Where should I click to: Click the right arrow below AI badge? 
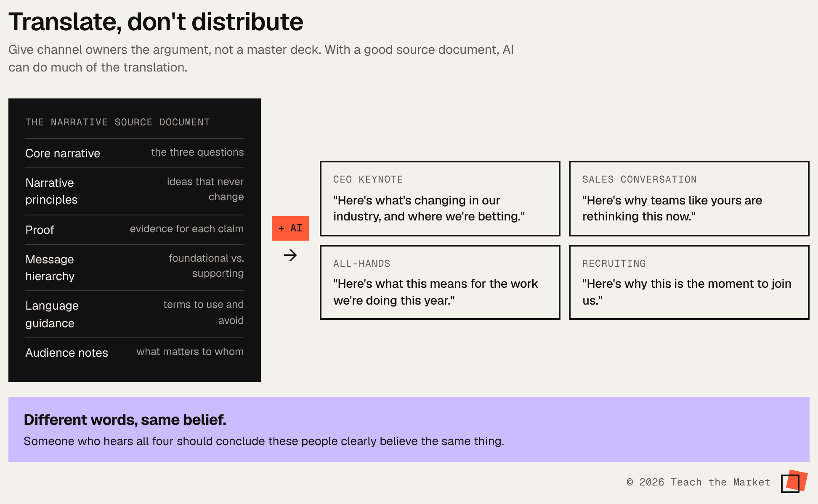point(290,255)
